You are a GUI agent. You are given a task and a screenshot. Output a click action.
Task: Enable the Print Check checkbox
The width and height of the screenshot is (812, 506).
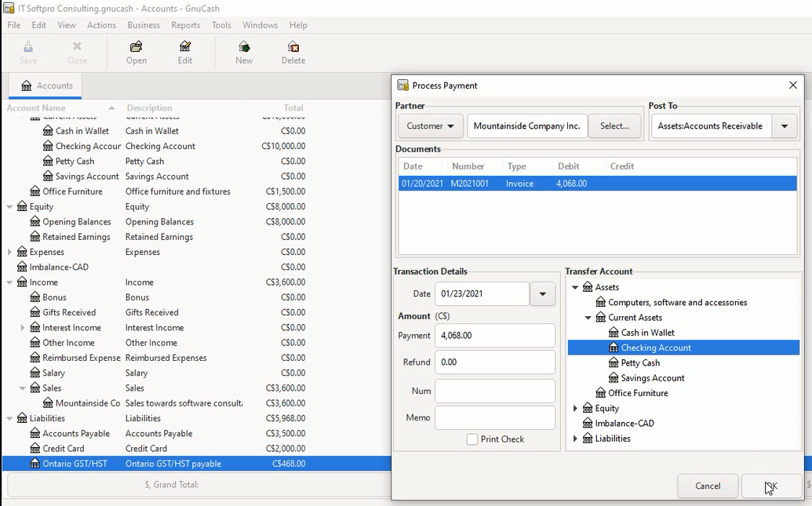pos(472,439)
